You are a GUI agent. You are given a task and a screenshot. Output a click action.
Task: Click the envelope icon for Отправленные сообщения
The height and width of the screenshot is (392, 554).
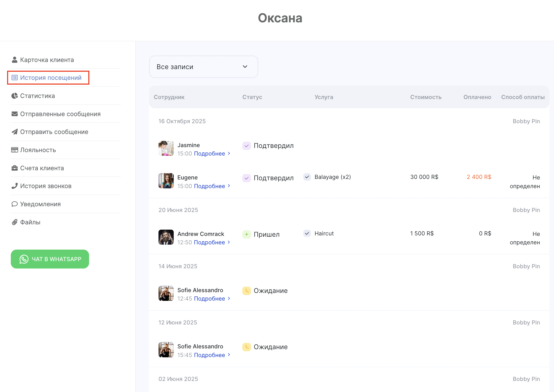pos(14,114)
